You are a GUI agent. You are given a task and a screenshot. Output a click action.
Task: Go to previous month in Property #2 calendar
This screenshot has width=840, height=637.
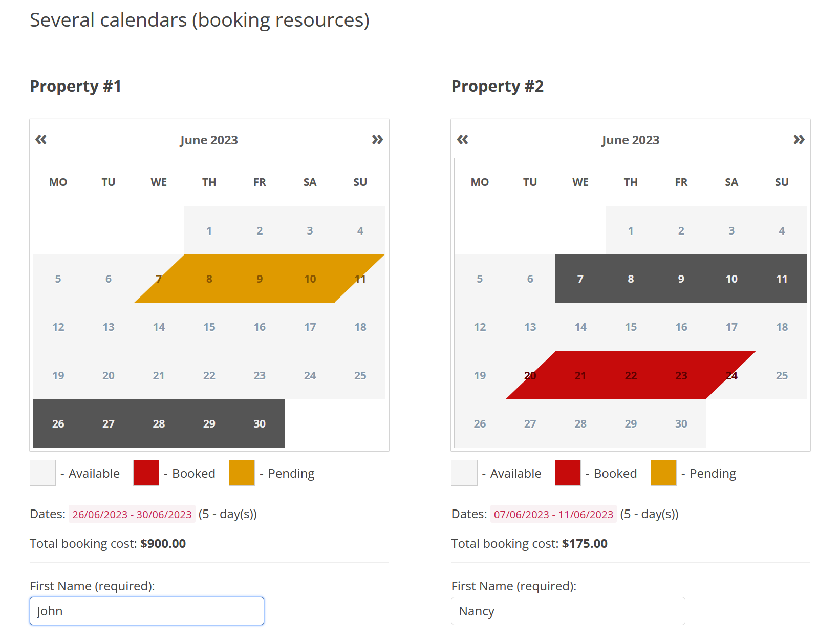click(x=462, y=140)
